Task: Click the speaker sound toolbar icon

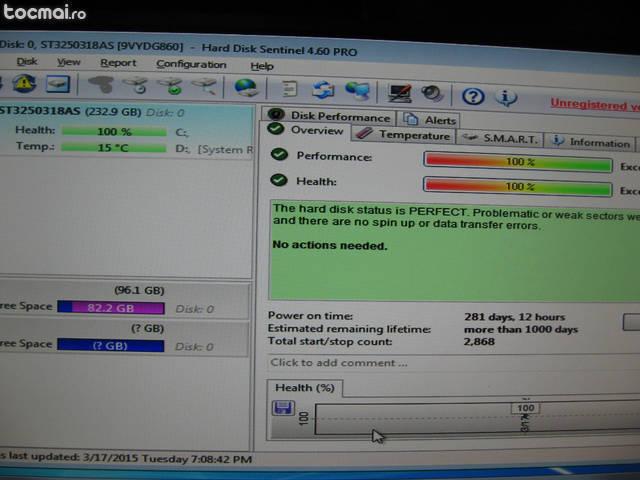Action: tap(432, 94)
